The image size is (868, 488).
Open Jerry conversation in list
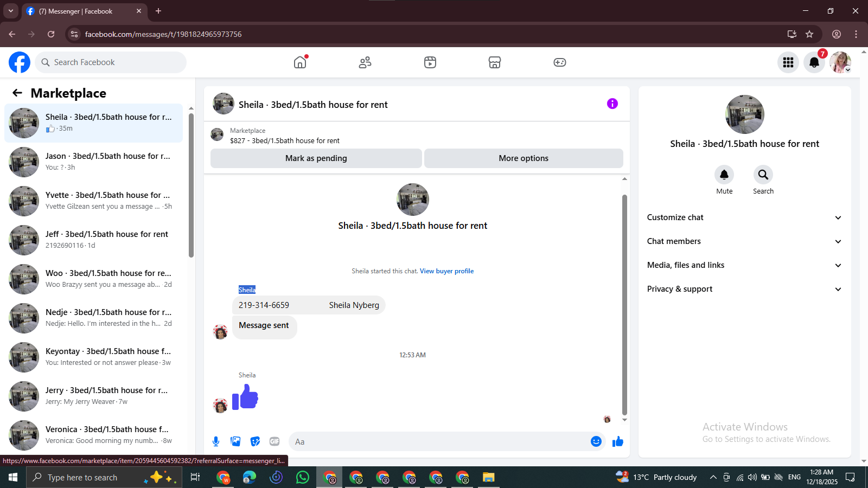click(93, 396)
